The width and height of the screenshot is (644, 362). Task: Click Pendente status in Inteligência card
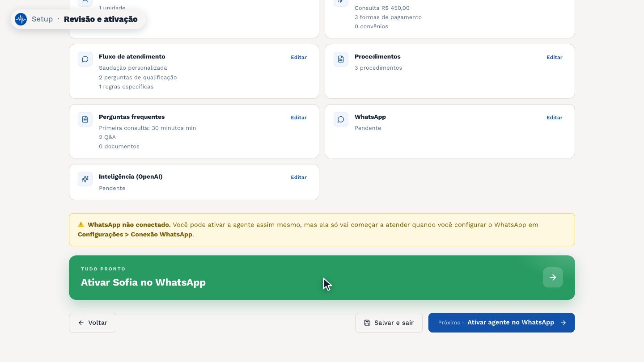(112, 188)
